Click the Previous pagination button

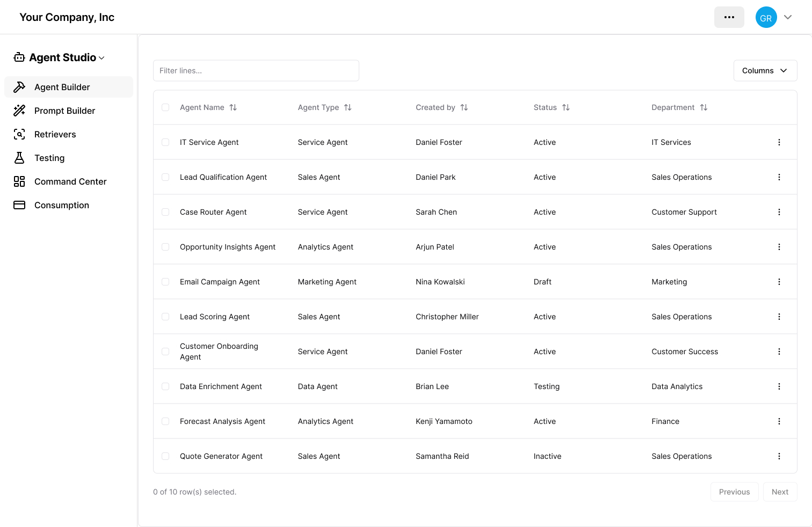tap(734, 492)
